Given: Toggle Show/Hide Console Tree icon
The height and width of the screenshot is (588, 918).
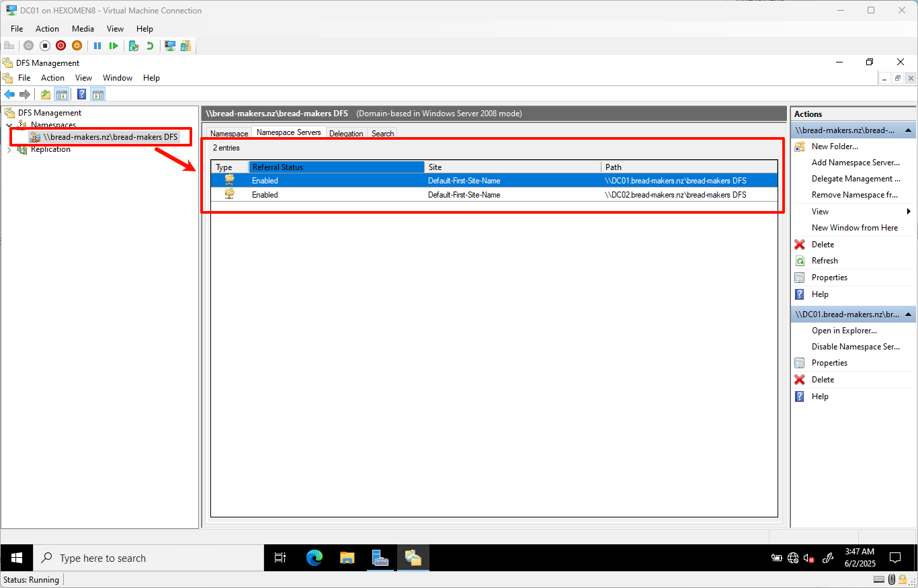Looking at the screenshot, I should point(61,94).
